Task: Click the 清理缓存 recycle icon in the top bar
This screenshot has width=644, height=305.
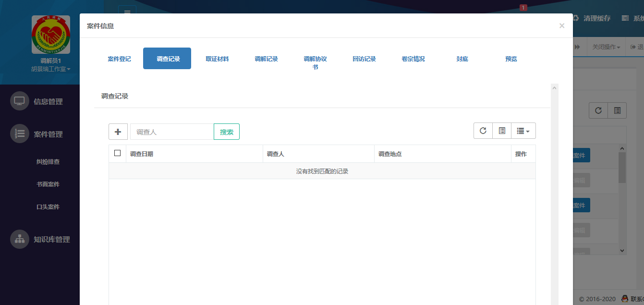Action: pos(575,17)
